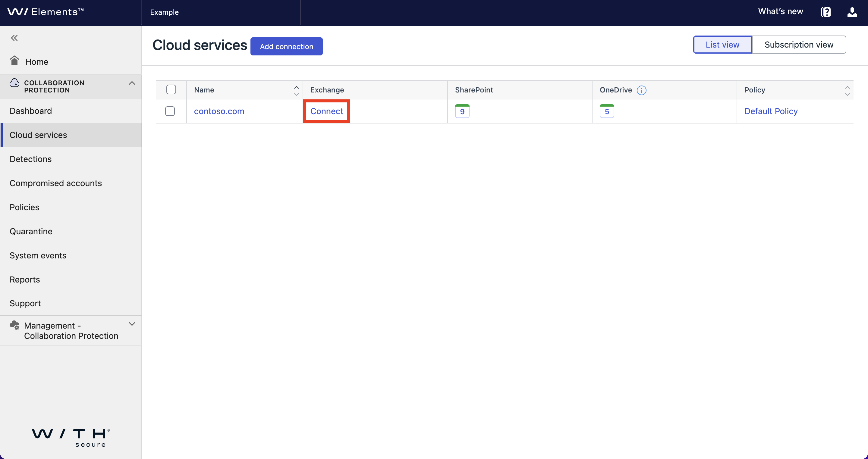Click the Add connection button
The width and height of the screenshot is (868, 459).
point(286,46)
